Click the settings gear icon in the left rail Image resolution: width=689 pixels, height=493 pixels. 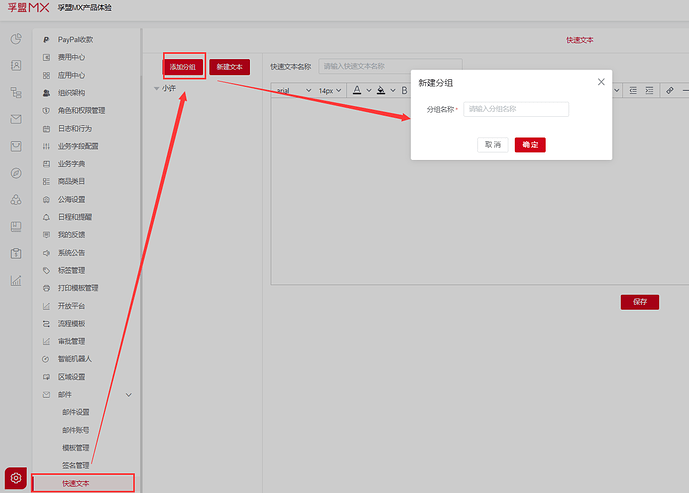(x=15, y=477)
